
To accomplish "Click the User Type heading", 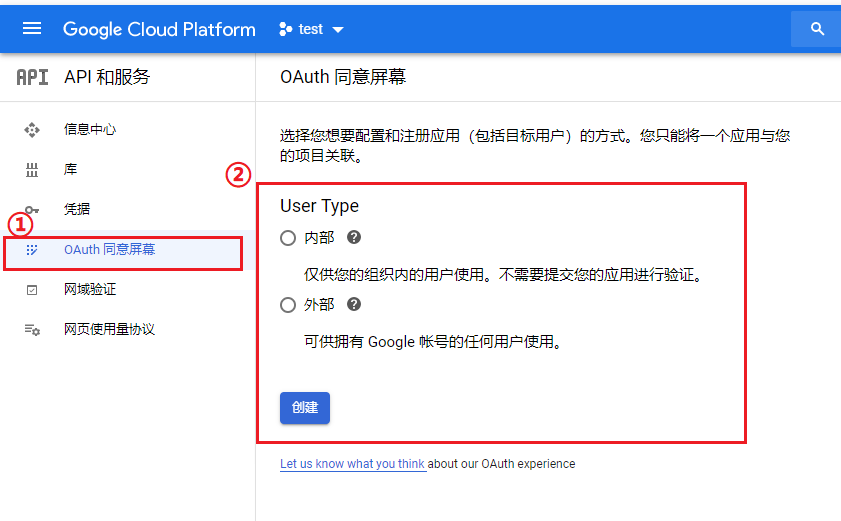I will (320, 206).
